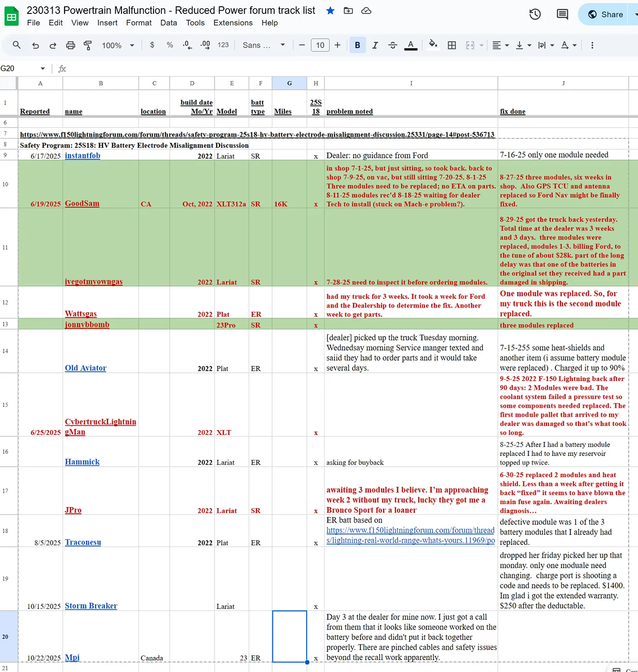This screenshot has width=638, height=672.
Task: Toggle italic formatting button
Action: (375, 45)
